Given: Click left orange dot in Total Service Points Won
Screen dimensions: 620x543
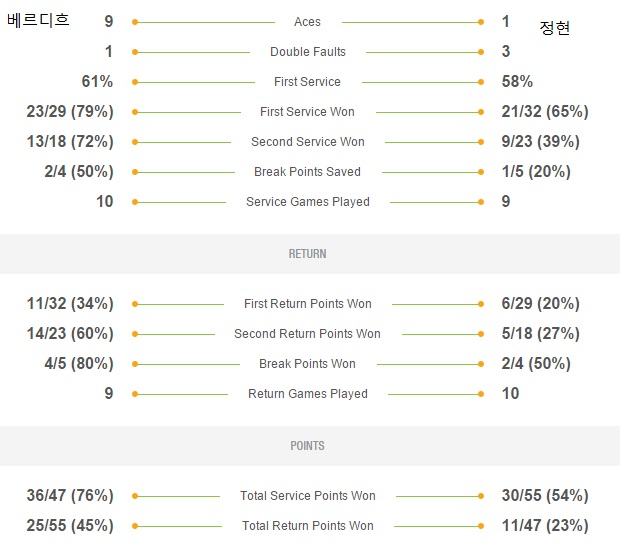Looking at the screenshot, I should pos(135,496).
